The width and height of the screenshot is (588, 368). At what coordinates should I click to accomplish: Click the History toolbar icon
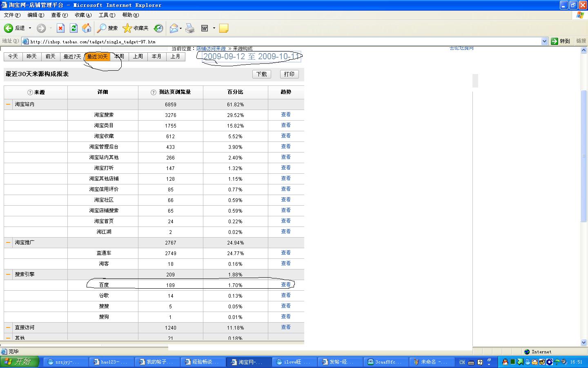[x=158, y=28]
